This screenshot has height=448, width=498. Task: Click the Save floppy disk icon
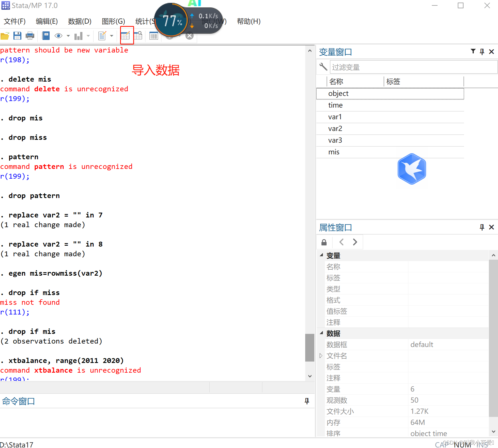pos(17,36)
